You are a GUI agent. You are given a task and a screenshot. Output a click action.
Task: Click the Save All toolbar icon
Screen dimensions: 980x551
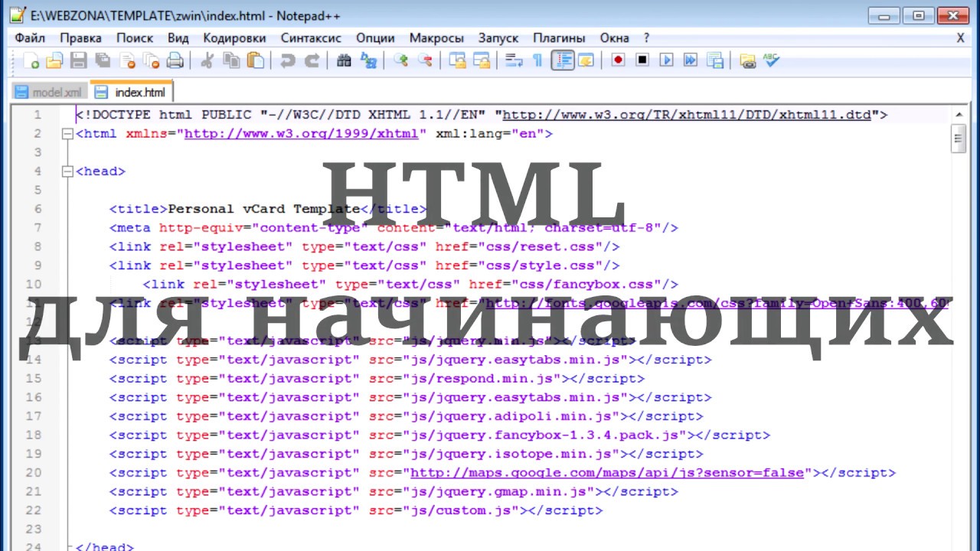click(103, 60)
